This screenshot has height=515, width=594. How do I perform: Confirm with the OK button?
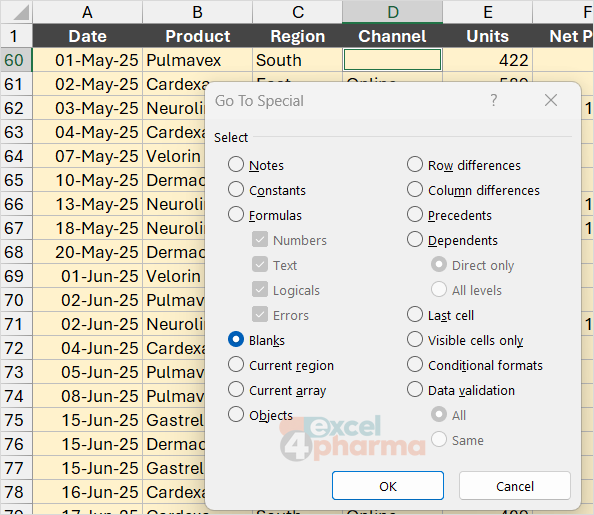click(388, 486)
